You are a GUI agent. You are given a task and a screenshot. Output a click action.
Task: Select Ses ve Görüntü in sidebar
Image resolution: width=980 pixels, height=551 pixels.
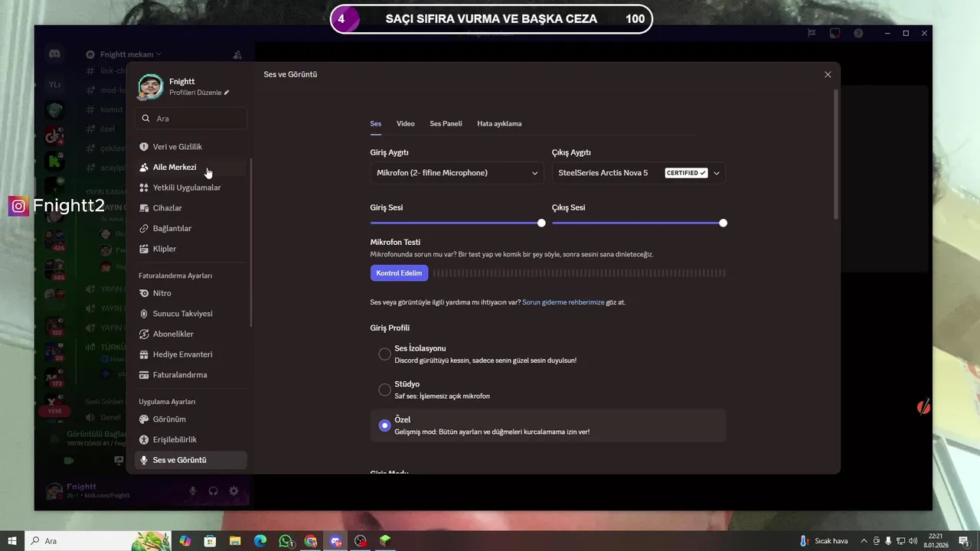point(191,460)
